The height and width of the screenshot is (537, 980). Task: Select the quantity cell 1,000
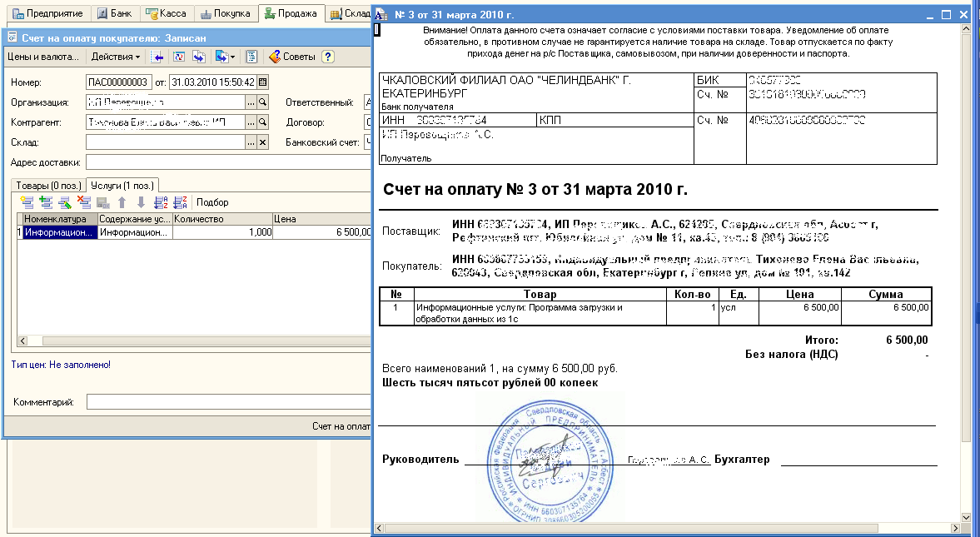coord(222,232)
